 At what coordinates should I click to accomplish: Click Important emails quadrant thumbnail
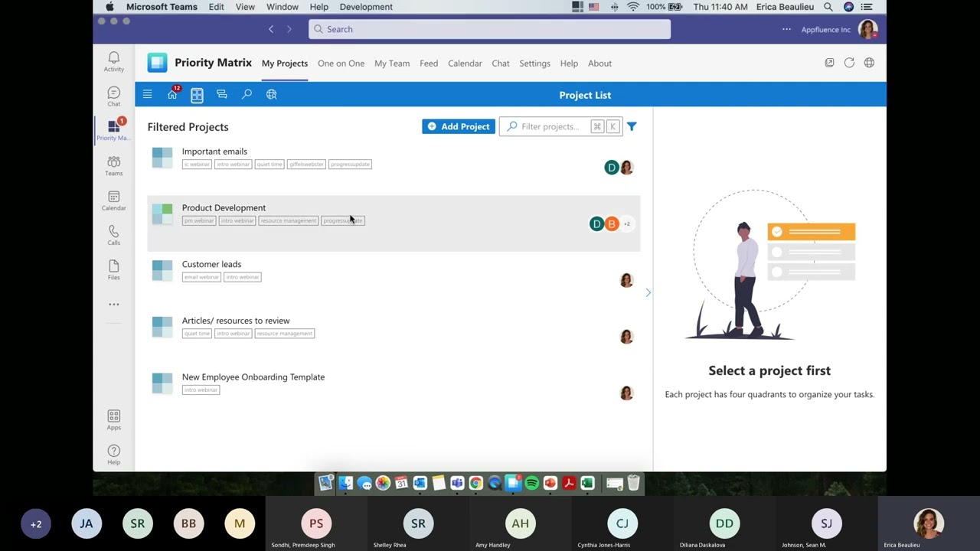click(162, 157)
